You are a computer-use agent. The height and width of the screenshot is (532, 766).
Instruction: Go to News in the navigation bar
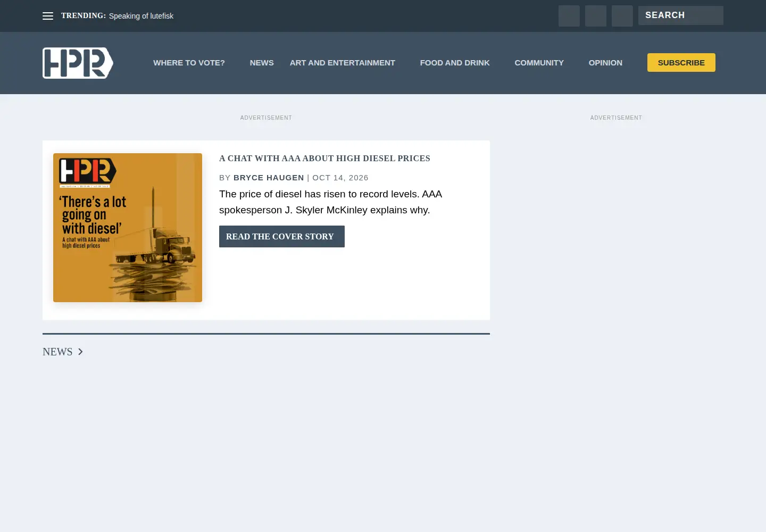[262, 63]
